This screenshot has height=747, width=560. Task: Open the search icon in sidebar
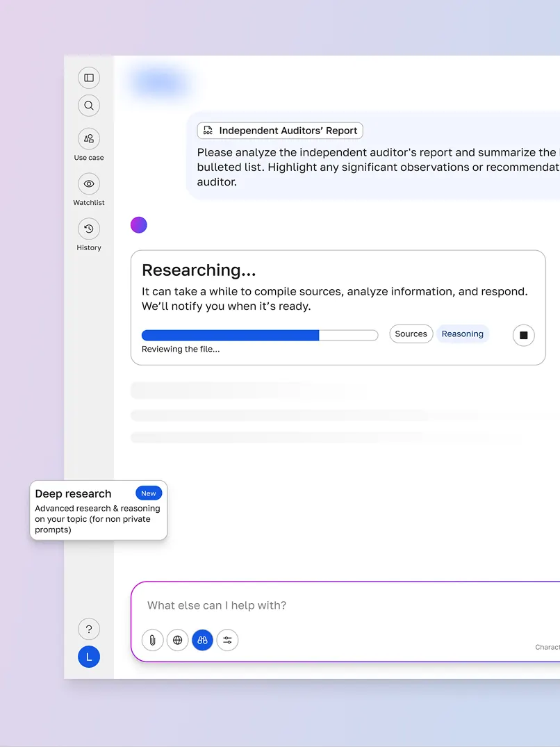tap(89, 106)
